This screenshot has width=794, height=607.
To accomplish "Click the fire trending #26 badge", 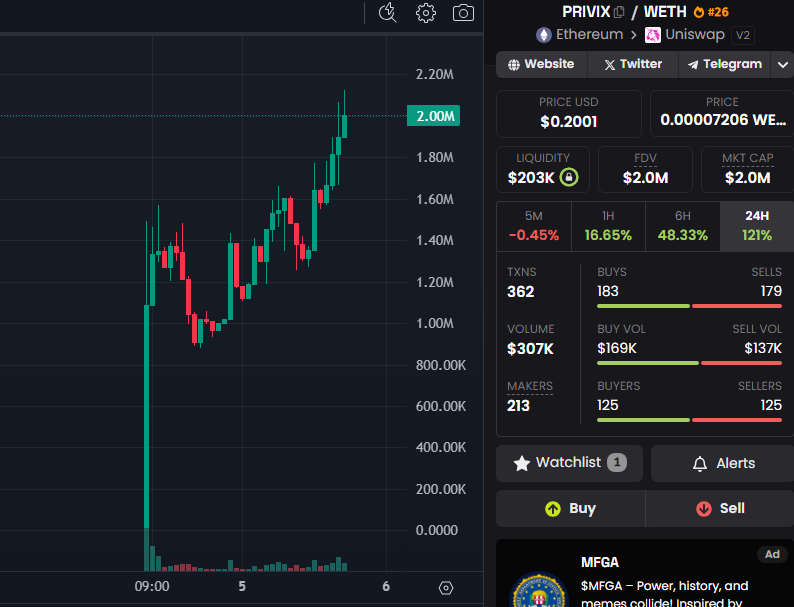I will click(x=711, y=12).
